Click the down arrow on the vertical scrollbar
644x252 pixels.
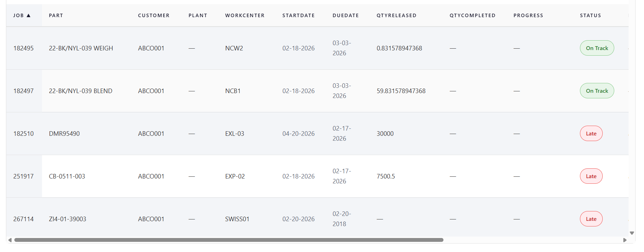pyautogui.click(x=632, y=232)
